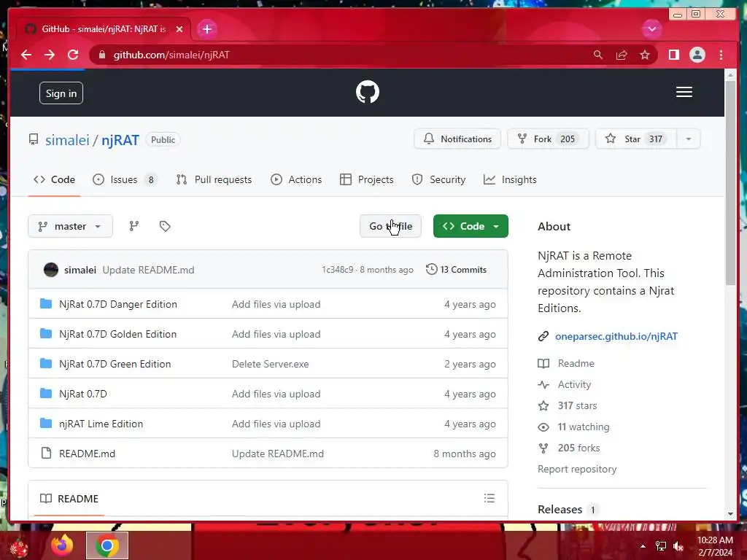Bookmark this tab with star icon
The image size is (747, 560).
[x=645, y=55]
